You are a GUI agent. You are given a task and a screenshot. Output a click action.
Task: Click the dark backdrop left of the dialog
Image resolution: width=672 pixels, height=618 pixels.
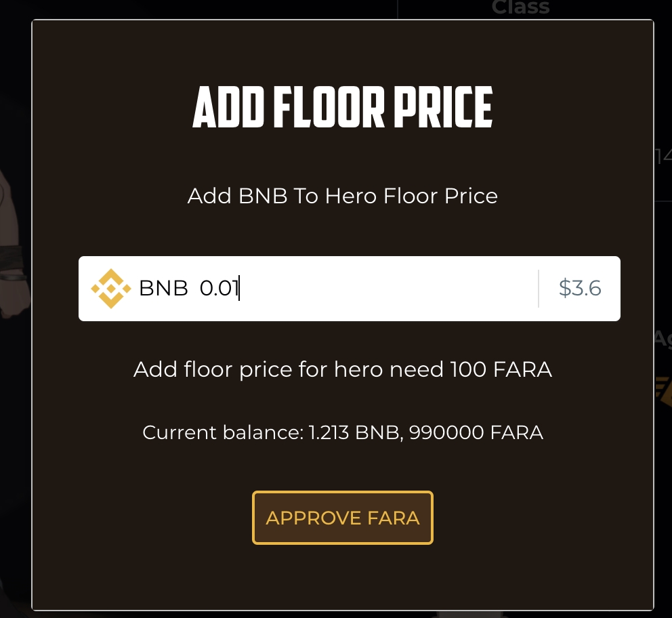click(15, 474)
